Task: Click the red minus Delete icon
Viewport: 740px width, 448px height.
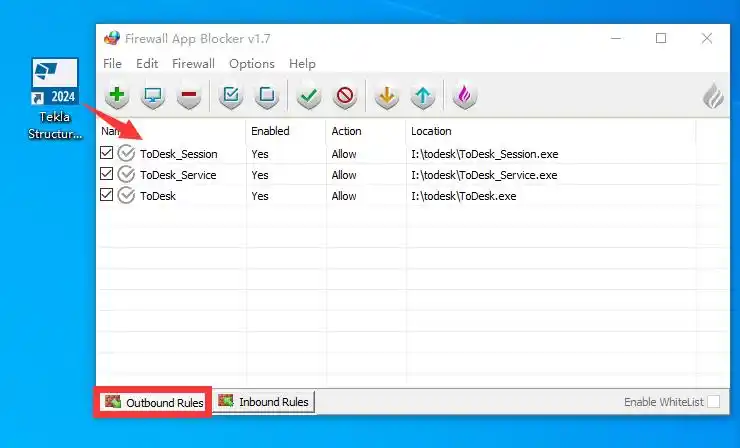Action: (189, 96)
